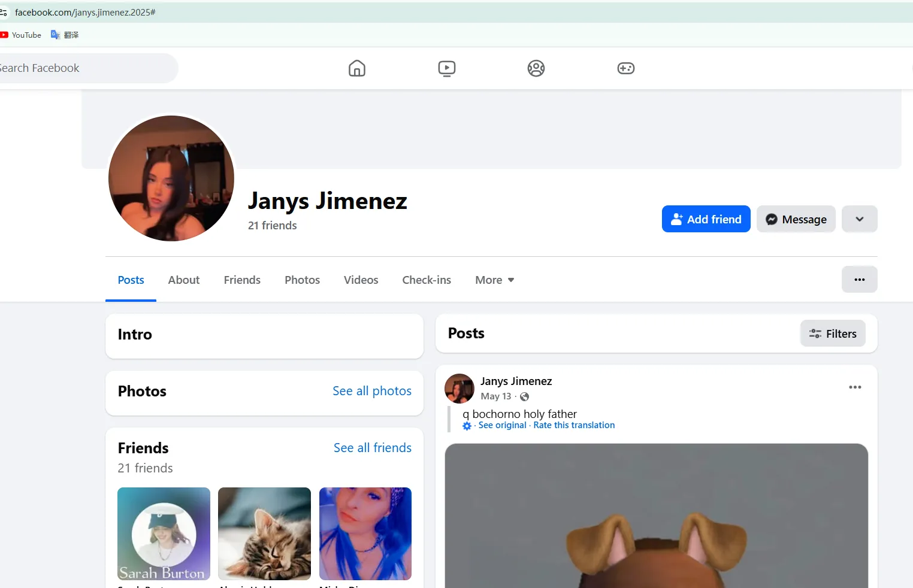
Task: Click the YouTube bookmark icon
Action: pyautogui.click(x=4, y=35)
